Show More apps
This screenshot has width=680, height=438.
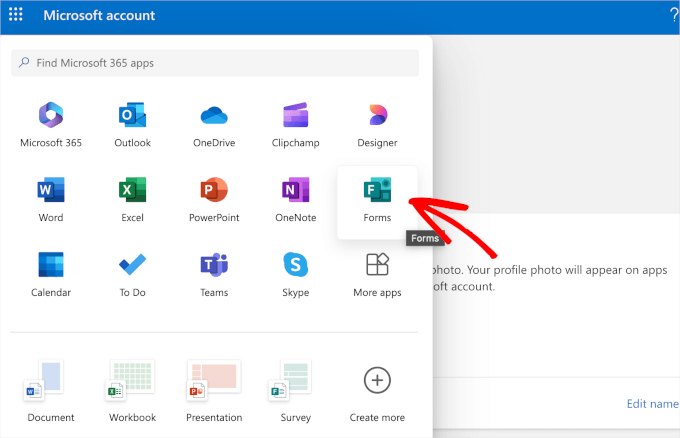(377, 275)
